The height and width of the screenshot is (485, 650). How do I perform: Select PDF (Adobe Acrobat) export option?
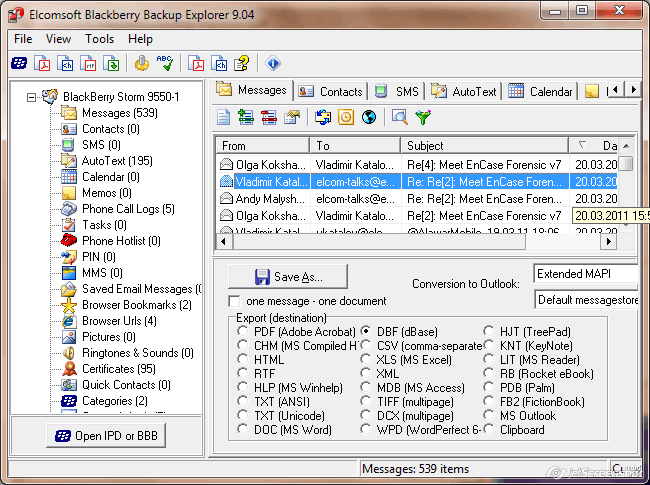click(x=243, y=331)
